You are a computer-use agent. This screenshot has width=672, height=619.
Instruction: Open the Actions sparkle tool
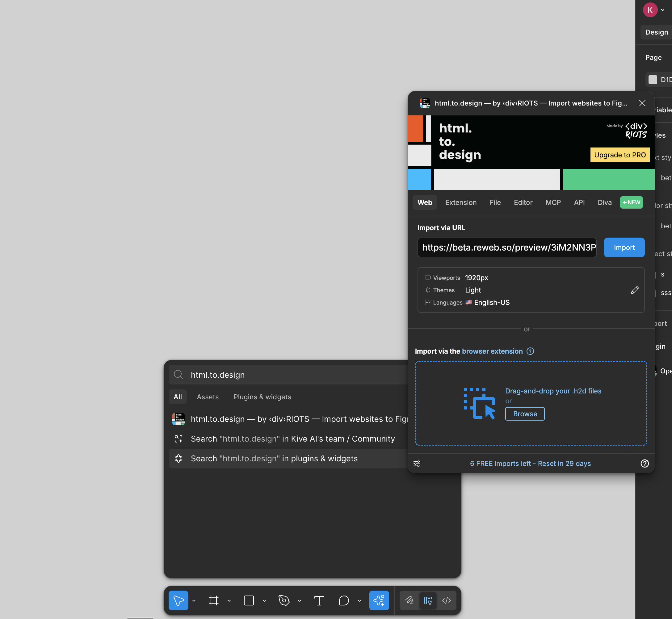(379, 600)
